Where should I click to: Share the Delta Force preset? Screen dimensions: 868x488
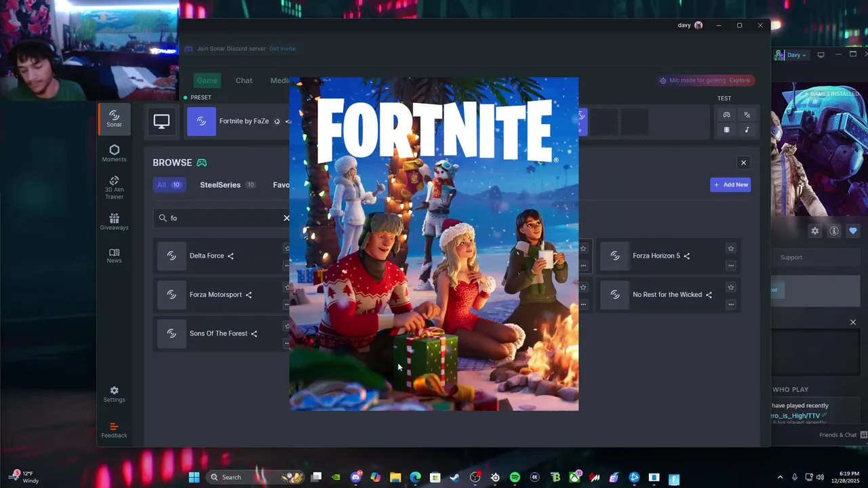[x=231, y=256]
